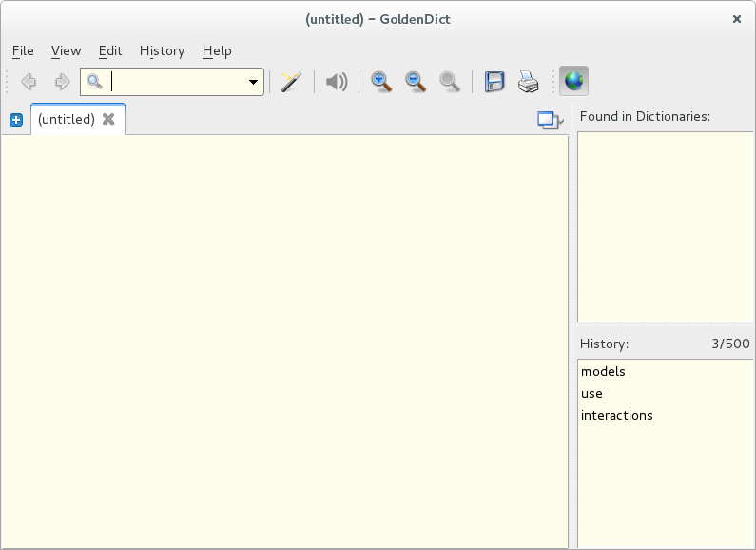
Task: Add a new tab with the plus icon
Action: [16, 120]
